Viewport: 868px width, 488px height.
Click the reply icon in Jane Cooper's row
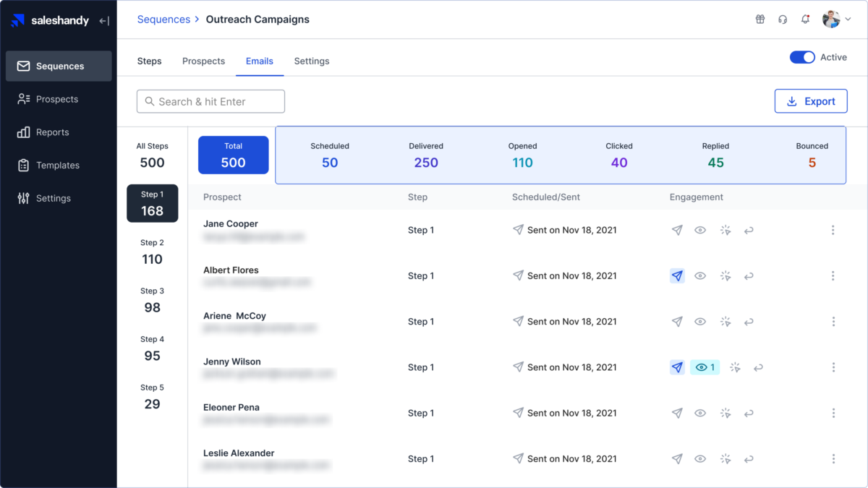pos(749,231)
